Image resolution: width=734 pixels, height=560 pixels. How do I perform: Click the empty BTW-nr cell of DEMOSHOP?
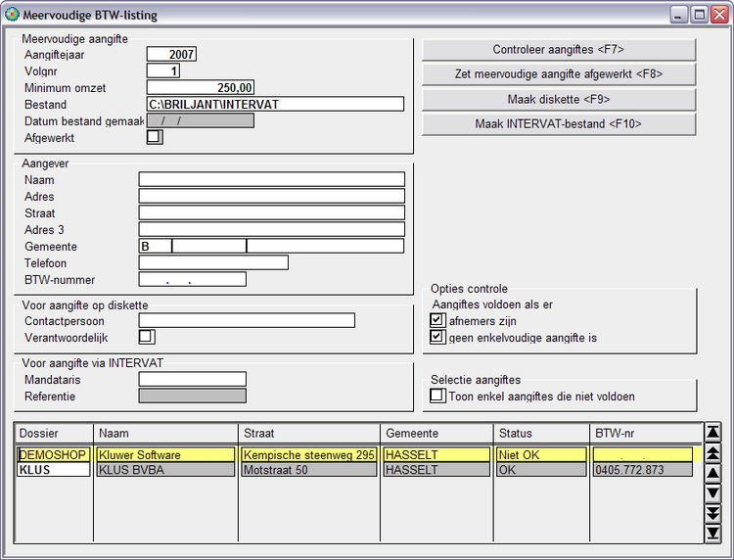643,454
